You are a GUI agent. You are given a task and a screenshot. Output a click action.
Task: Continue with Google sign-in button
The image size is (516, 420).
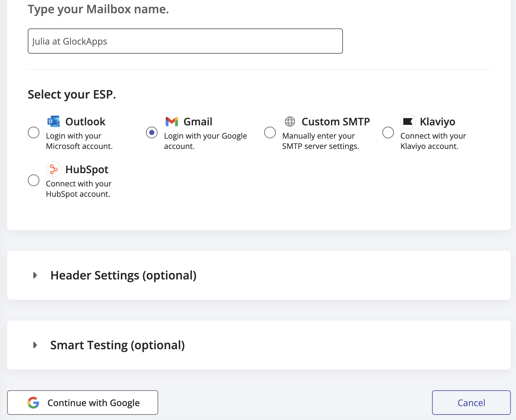point(83,403)
